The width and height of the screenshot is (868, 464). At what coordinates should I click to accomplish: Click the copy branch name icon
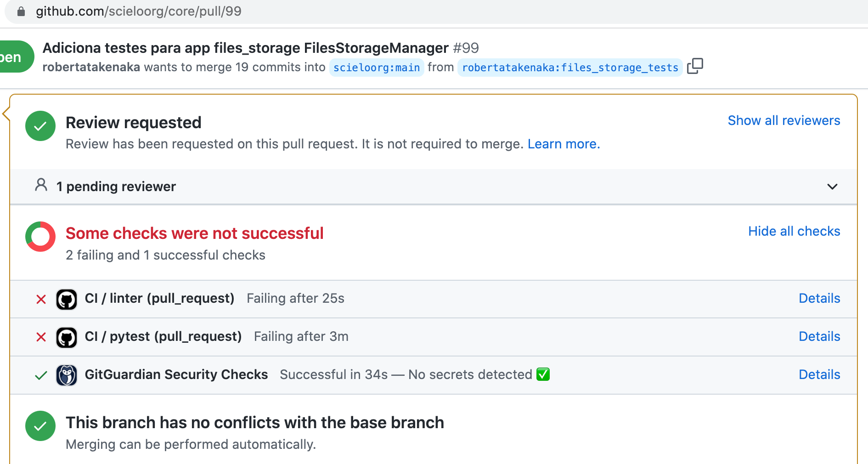[695, 66]
